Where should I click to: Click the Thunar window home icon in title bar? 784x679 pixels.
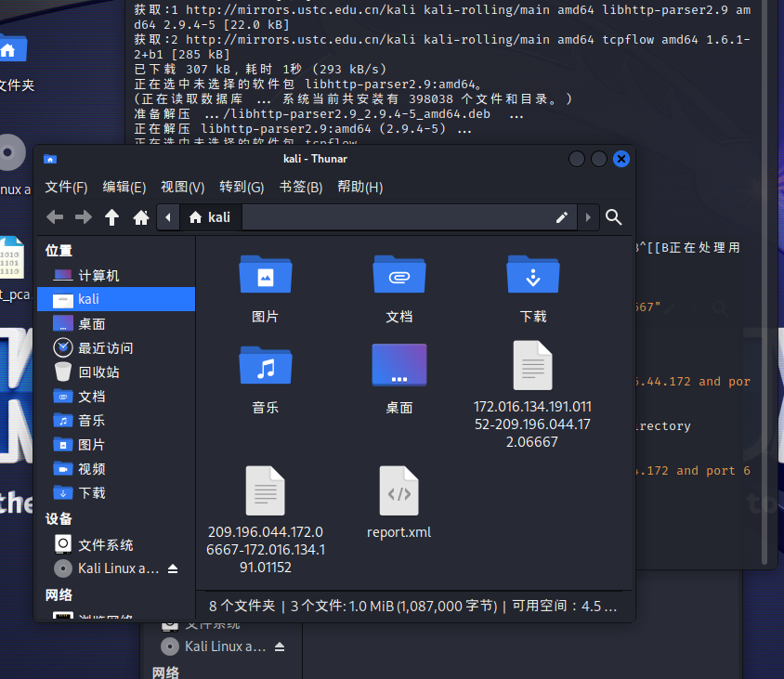(x=50, y=159)
